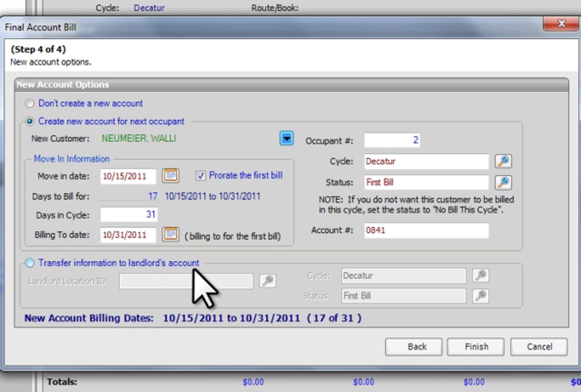Screen dimensions: 581x392
Task: Open the Cycle lookup next to Decatur
Action: click(503, 161)
